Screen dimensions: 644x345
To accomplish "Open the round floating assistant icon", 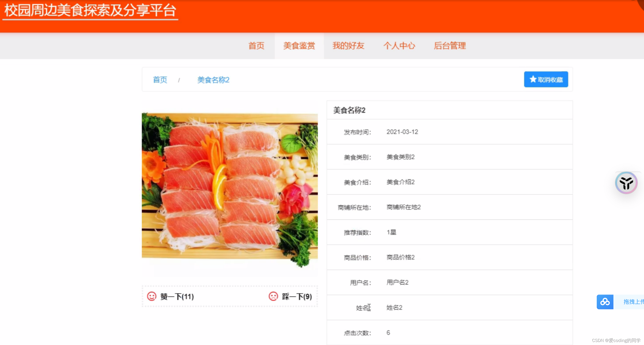I will [626, 183].
